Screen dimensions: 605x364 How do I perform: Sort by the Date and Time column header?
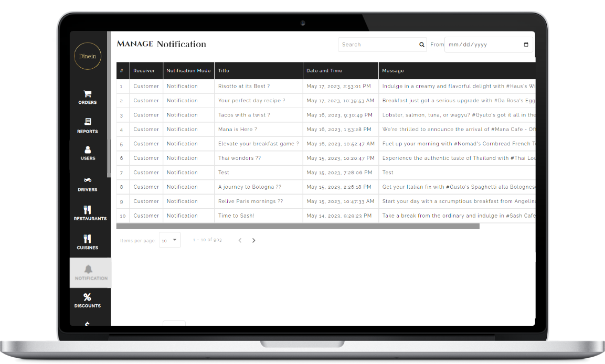(324, 71)
